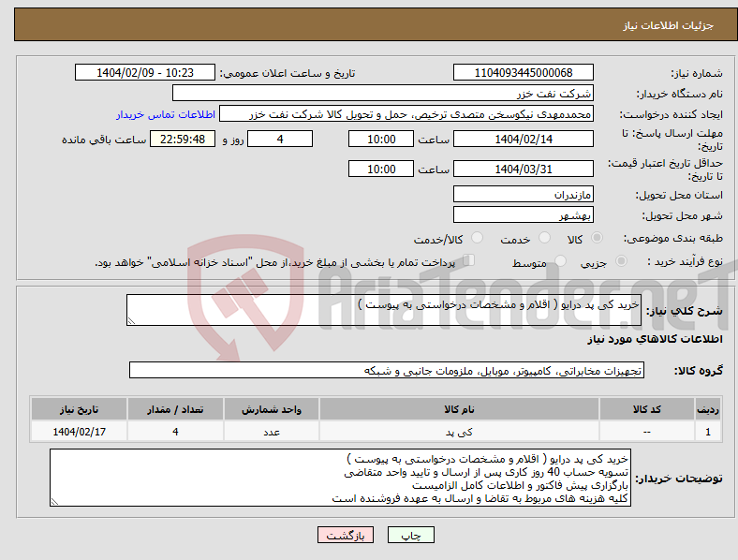Click the شماره نیاز field 1104093445000068
The image size is (738, 560).
tap(523, 72)
